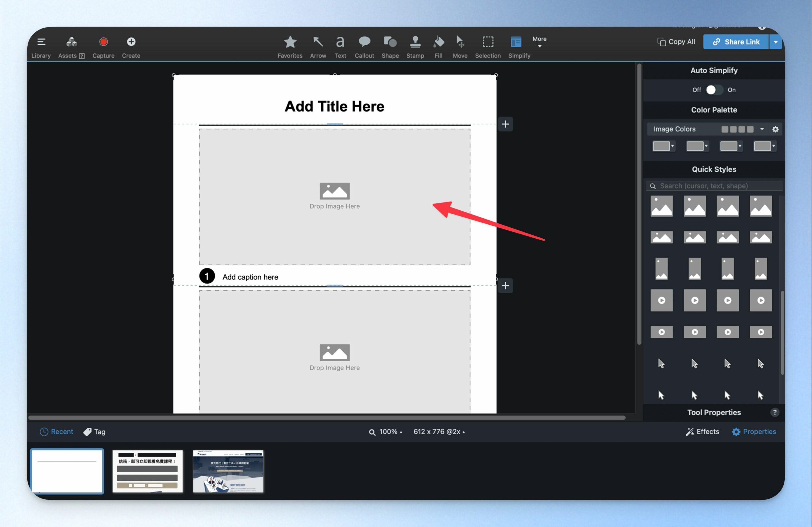Switch to the Recent tab

(x=56, y=432)
